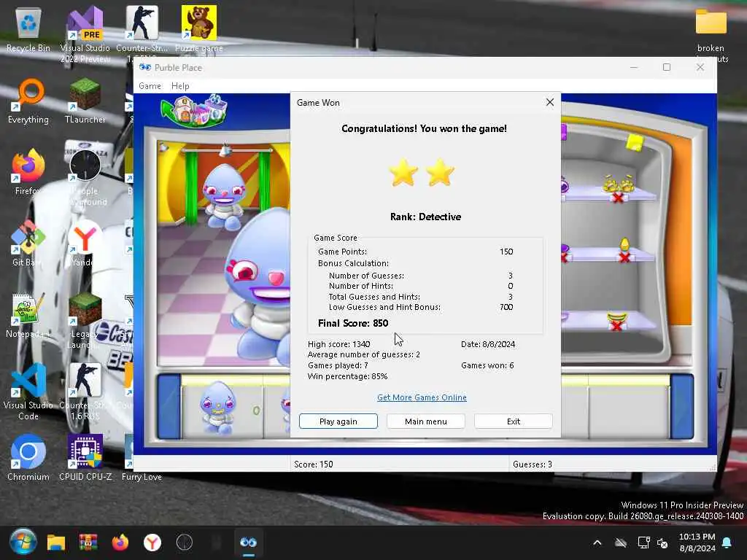Viewport: 747px width, 560px height.
Task: Close the Game Won dialog
Action: [550, 102]
